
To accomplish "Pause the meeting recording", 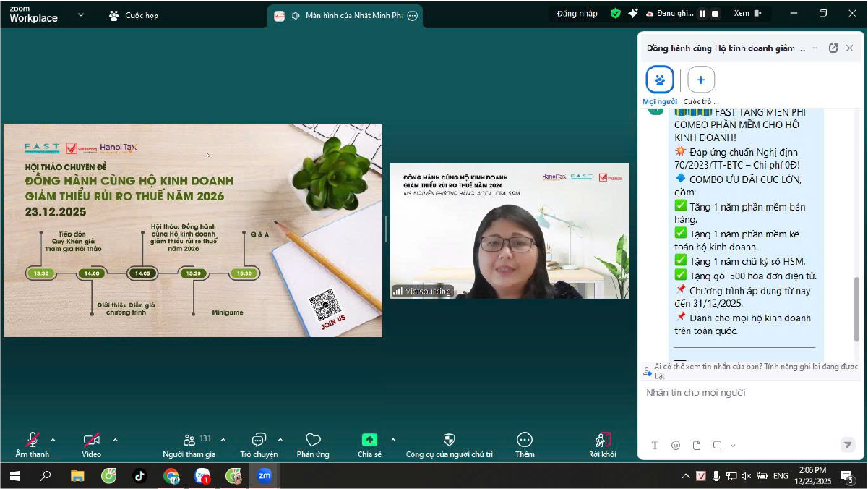I will point(702,14).
